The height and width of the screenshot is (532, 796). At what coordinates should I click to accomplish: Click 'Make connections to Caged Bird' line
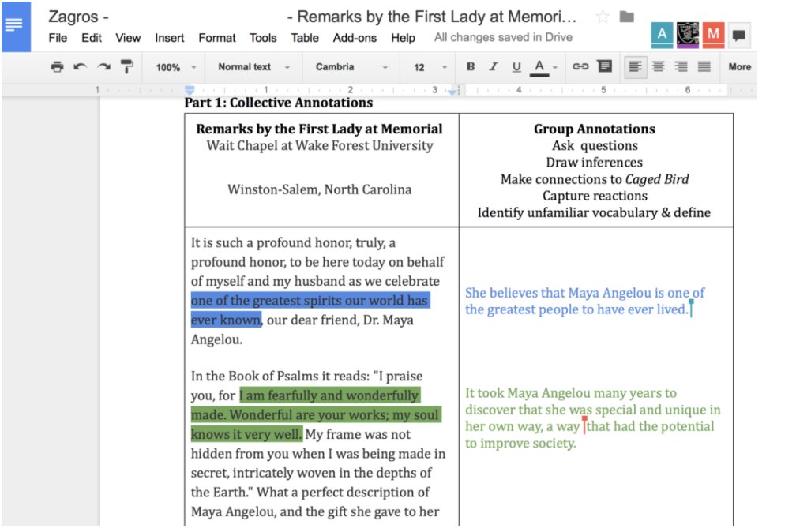(x=595, y=179)
